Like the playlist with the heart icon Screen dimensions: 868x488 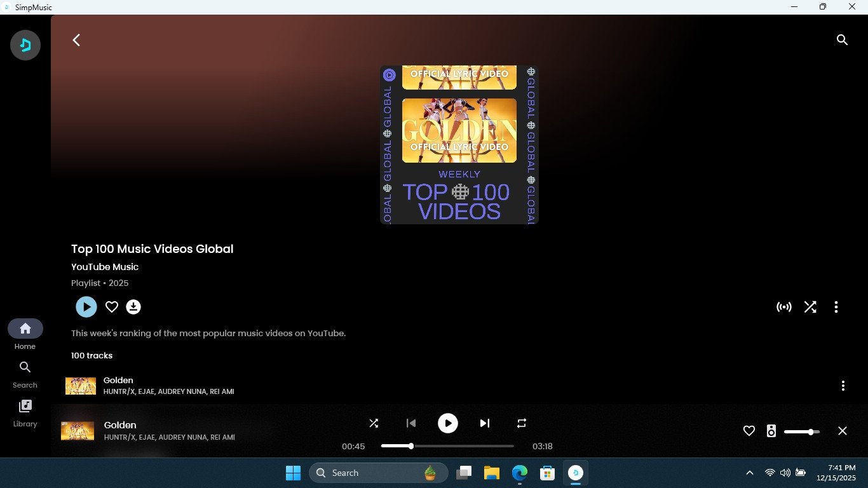pos(112,307)
